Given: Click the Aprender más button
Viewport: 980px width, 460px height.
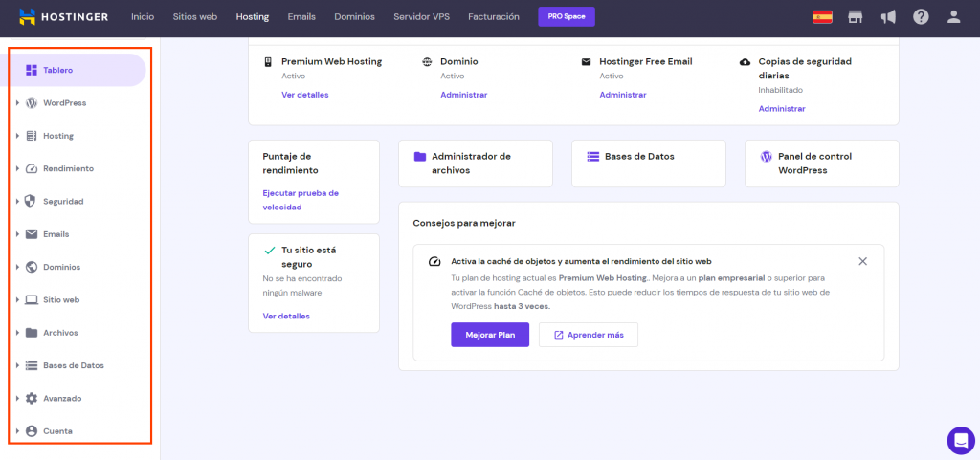Looking at the screenshot, I should pos(588,335).
